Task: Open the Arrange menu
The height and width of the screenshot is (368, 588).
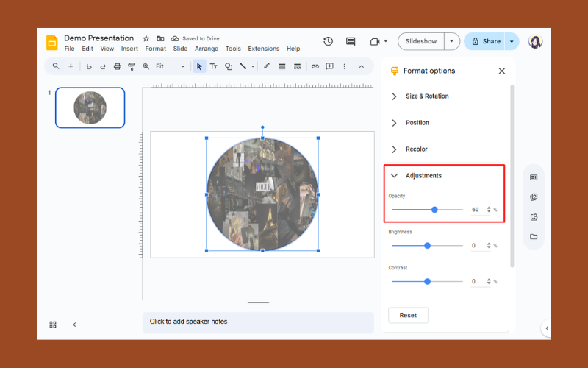Action: 207,49
